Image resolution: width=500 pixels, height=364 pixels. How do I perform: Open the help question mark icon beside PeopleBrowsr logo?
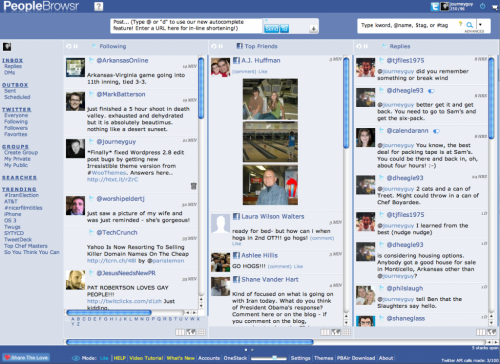coord(99,6)
